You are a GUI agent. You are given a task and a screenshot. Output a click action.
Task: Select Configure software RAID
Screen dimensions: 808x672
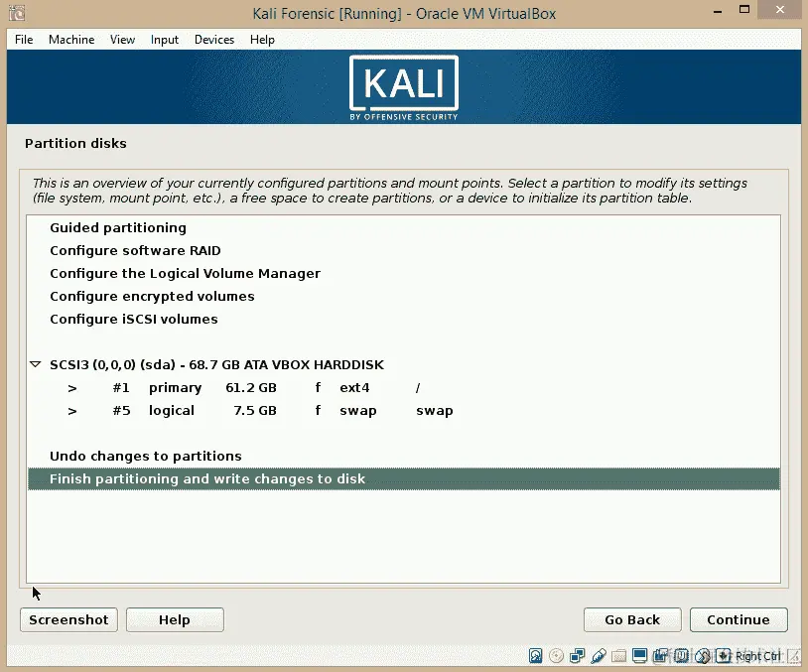tap(403, 250)
